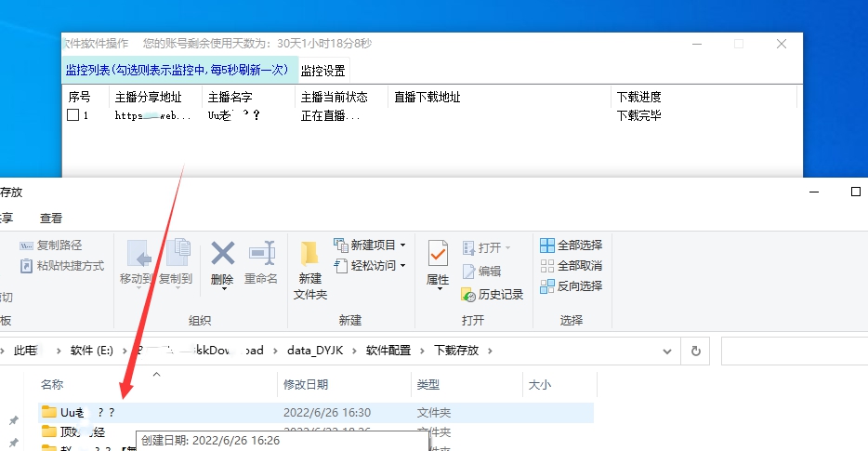Click 软件配置 in the address path
This screenshot has height=451, width=868.
(x=388, y=351)
